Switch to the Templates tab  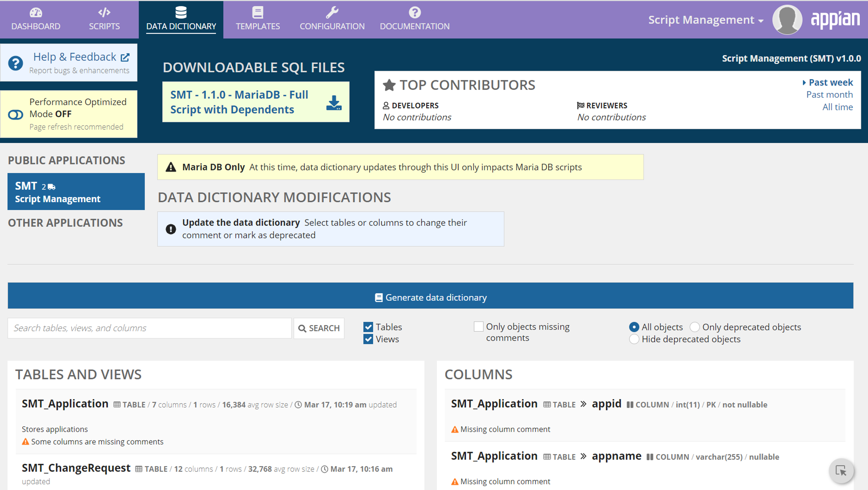point(258,19)
